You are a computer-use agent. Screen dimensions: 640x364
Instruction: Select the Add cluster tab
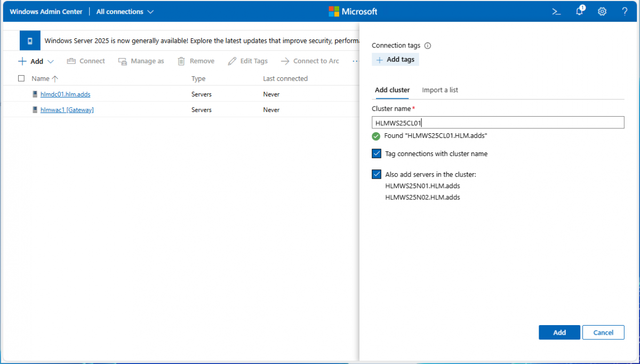coord(392,90)
